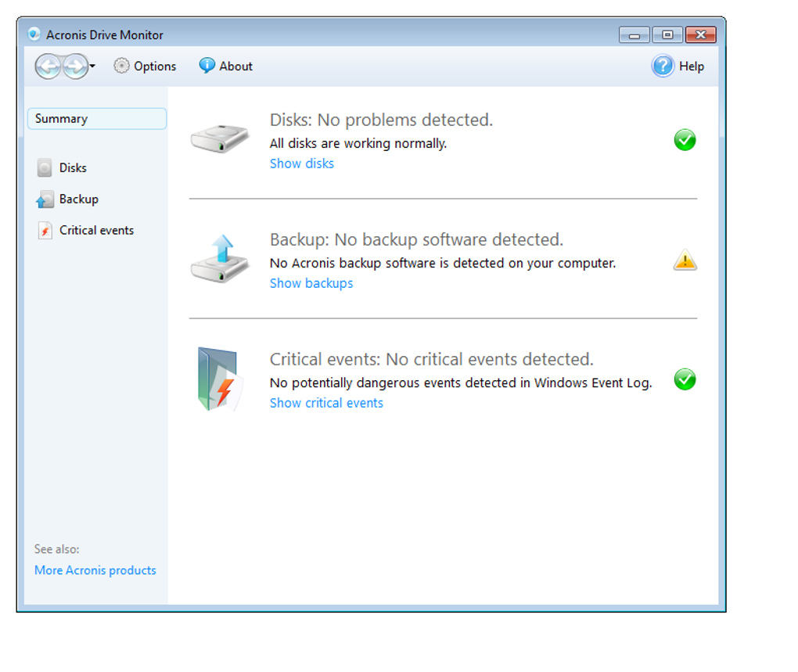Follow the Show critical events link
This screenshot has width=798, height=672.
[326, 403]
